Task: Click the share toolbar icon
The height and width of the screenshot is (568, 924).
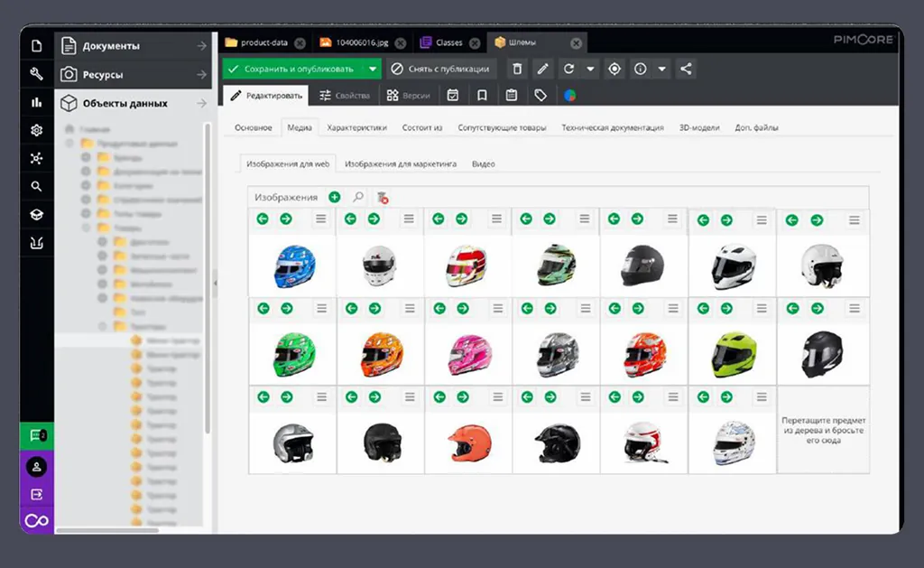Action: click(686, 69)
